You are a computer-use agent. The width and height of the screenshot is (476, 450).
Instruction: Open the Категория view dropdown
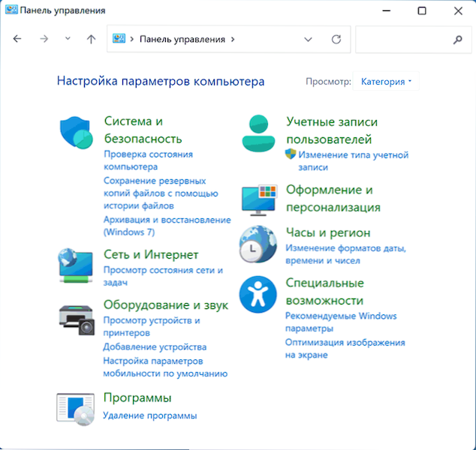click(386, 81)
